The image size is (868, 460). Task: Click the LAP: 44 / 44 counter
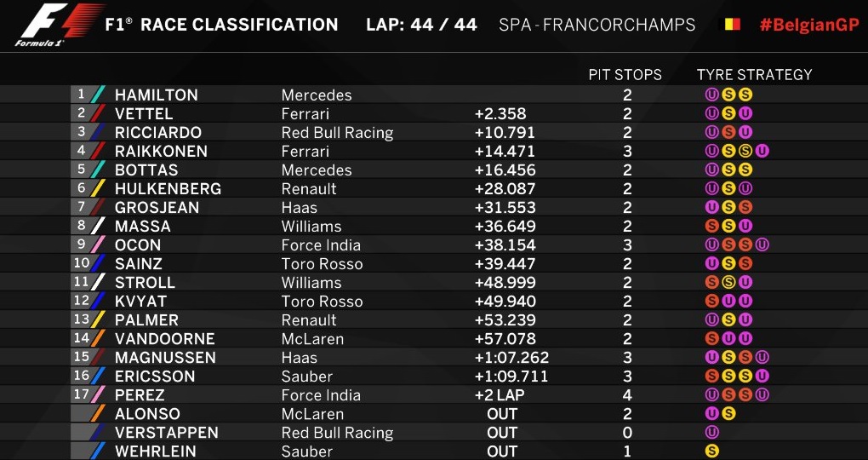pyautogui.click(x=420, y=25)
